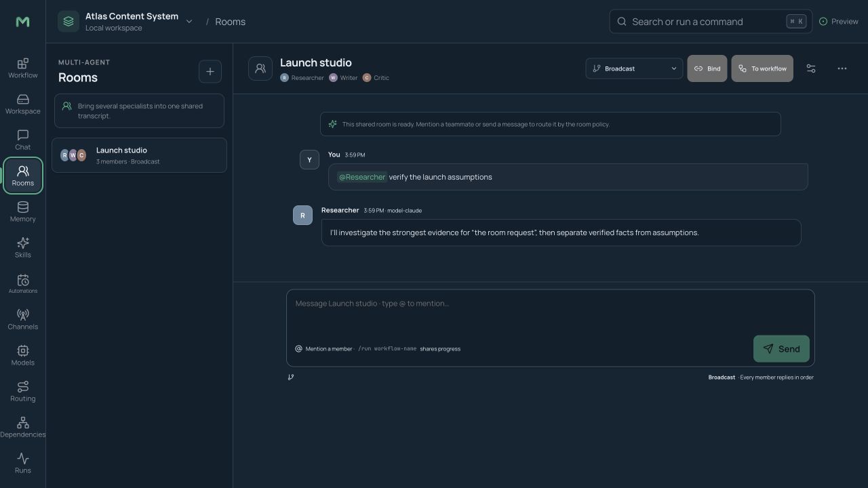Send the message with Send button

point(781,349)
